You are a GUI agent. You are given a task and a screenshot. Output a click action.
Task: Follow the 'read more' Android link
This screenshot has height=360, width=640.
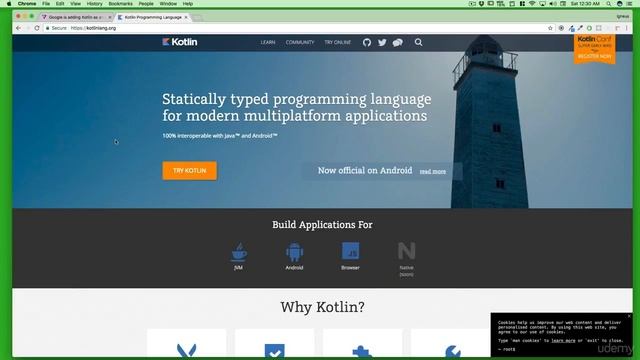(433, 171)
